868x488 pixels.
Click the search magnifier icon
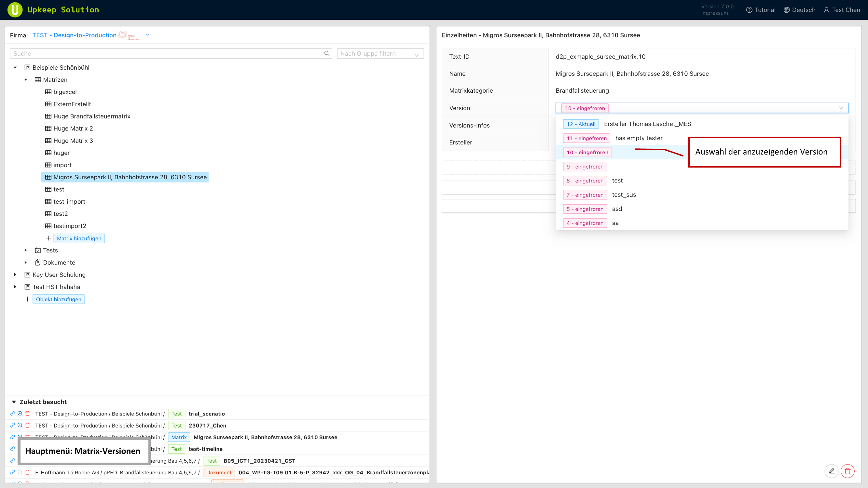[326, 54]
